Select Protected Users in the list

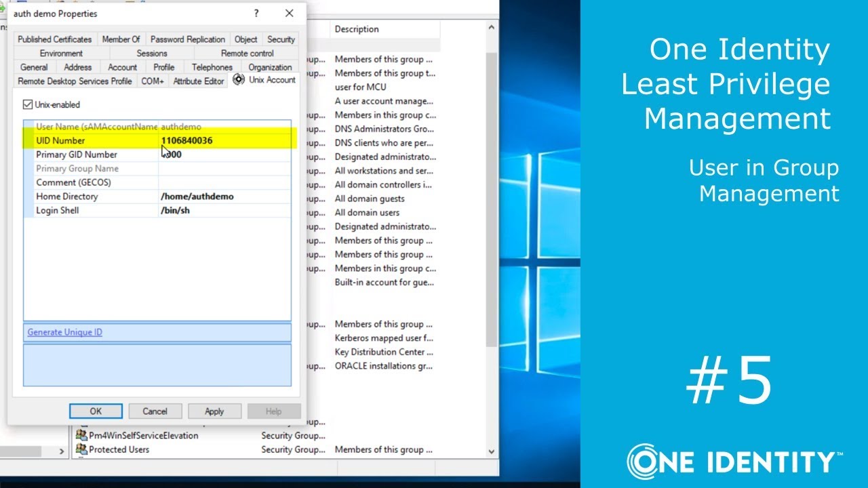click(x=119, y=449)
